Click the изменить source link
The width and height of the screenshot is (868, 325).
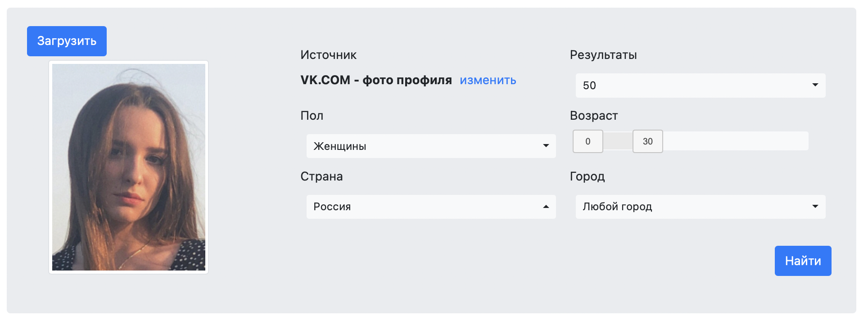(488, 80)
